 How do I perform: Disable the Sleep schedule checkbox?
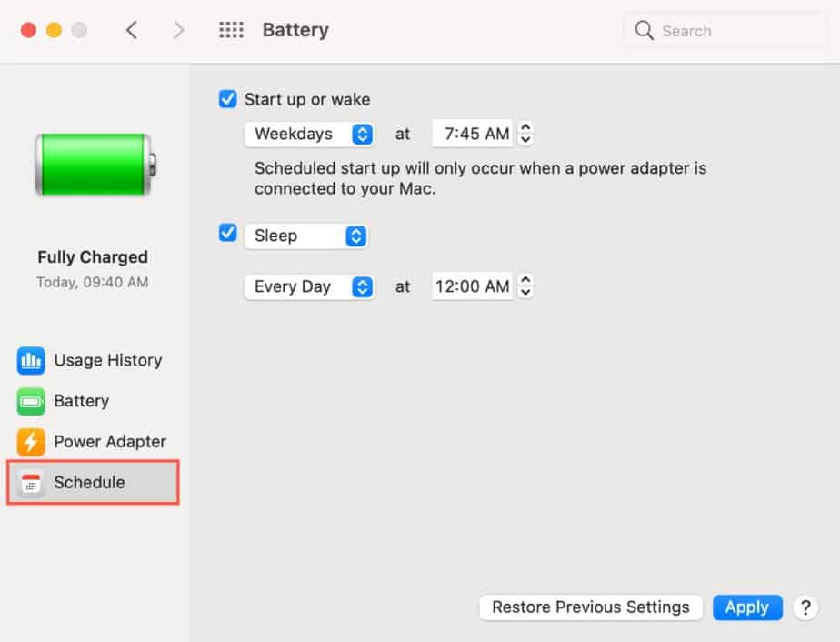point(227,233)
